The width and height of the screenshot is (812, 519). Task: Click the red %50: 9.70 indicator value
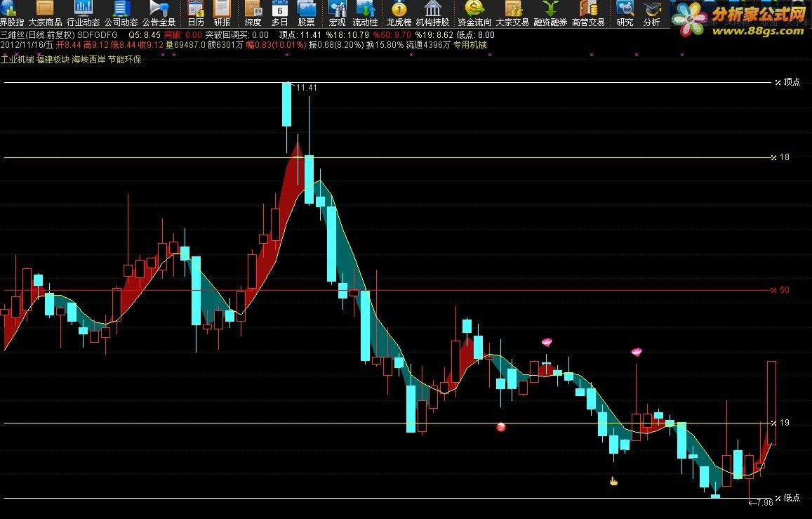pyautogui.click(x=392, y=35)
